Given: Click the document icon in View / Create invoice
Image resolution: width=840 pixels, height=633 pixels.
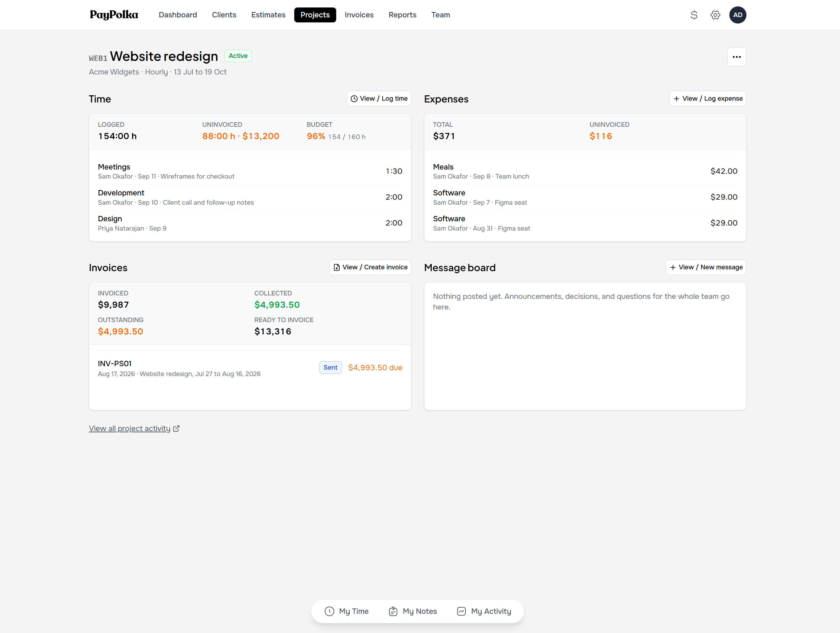Looking at the screenshot, I should point(336,267).
